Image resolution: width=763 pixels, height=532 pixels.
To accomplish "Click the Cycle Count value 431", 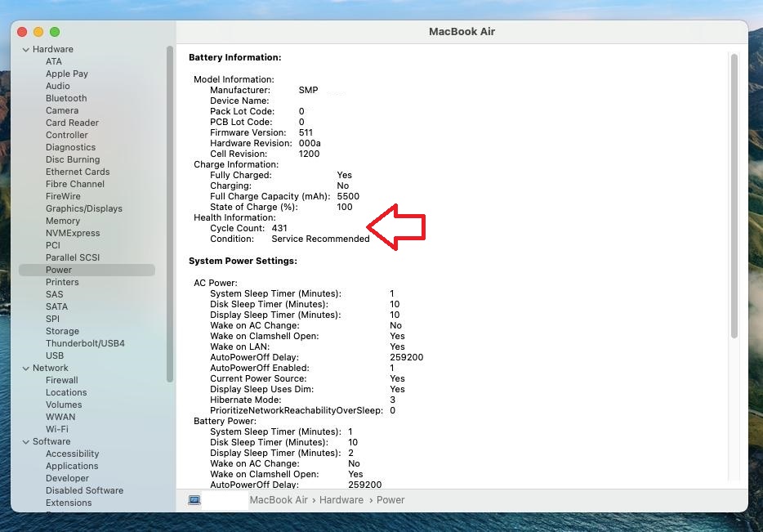I will pos(279,228).
